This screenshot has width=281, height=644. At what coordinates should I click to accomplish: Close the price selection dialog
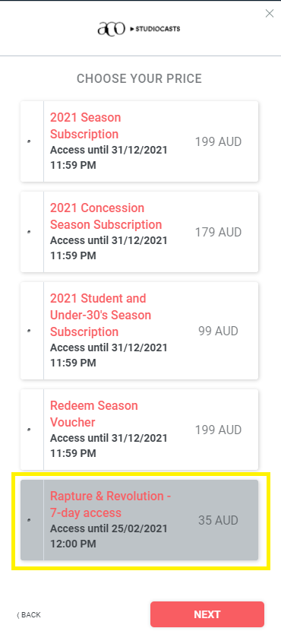tap(269, 14)
